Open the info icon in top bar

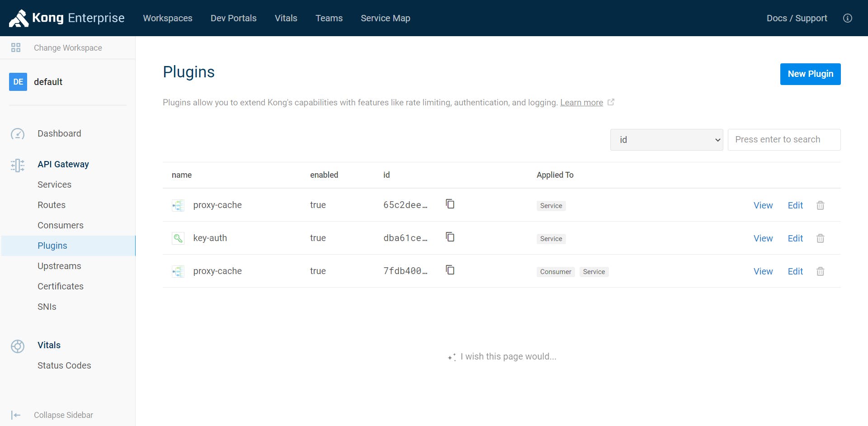click(848, 18)
